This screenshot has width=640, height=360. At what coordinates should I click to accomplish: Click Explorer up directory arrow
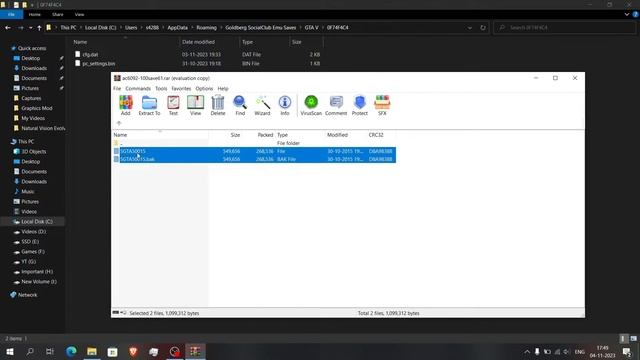(x=39, y=28)
